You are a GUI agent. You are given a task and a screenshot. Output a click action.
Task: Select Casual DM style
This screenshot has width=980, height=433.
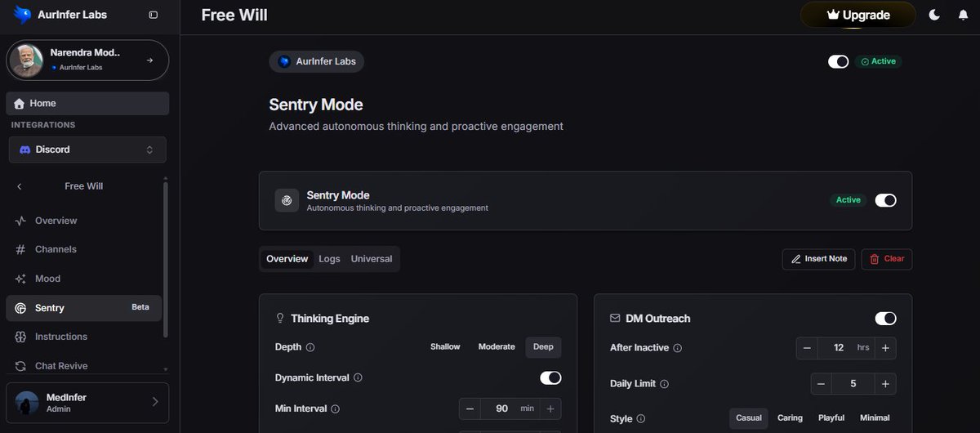click(x=749, y=418)
